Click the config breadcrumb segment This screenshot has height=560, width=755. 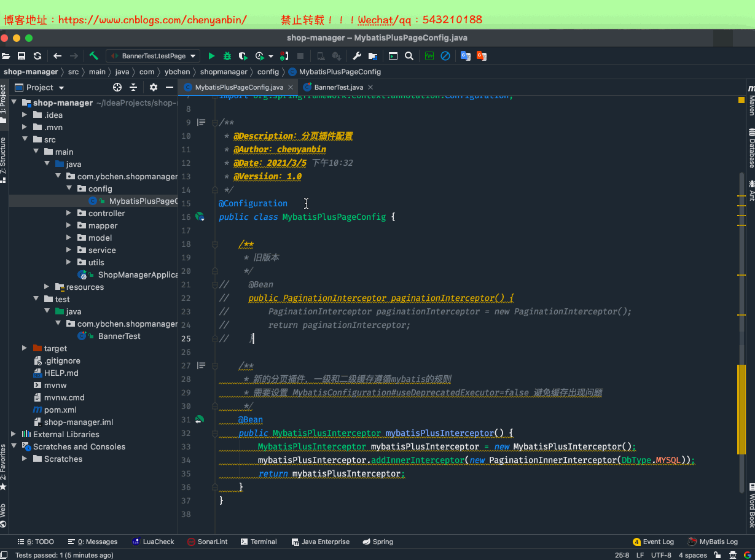[x=268, y=72]
